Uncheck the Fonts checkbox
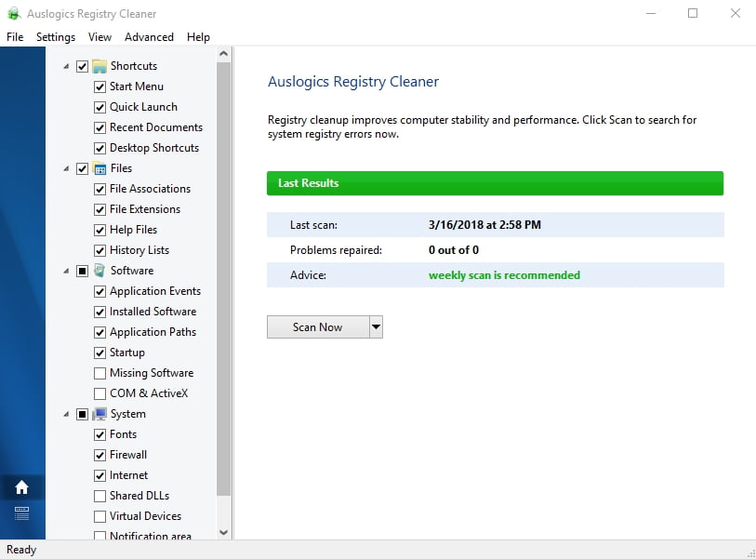Viewport: 756px width, 559px height. point(99,434)
